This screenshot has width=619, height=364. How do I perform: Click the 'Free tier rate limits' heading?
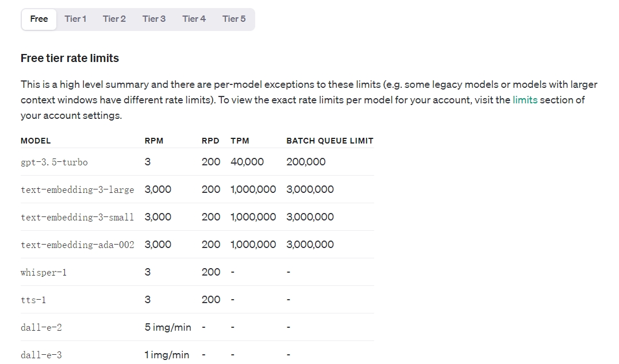coord(70,59)
